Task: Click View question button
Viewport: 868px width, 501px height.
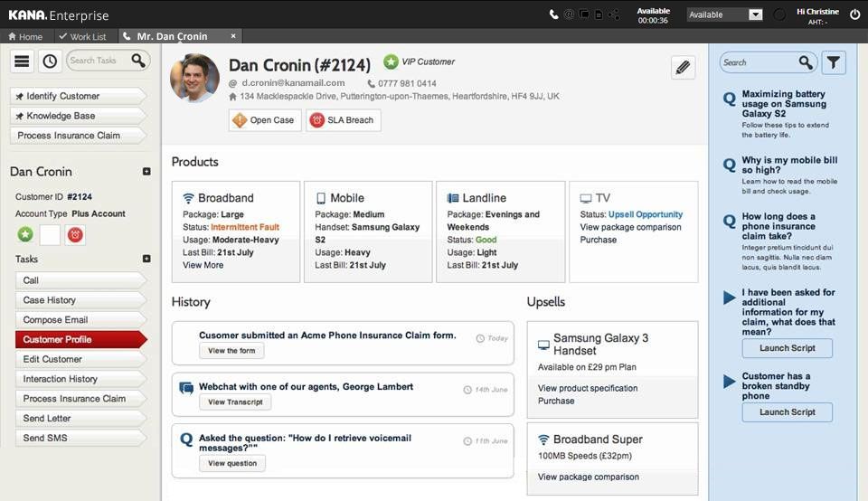Action: click(232, 463)
